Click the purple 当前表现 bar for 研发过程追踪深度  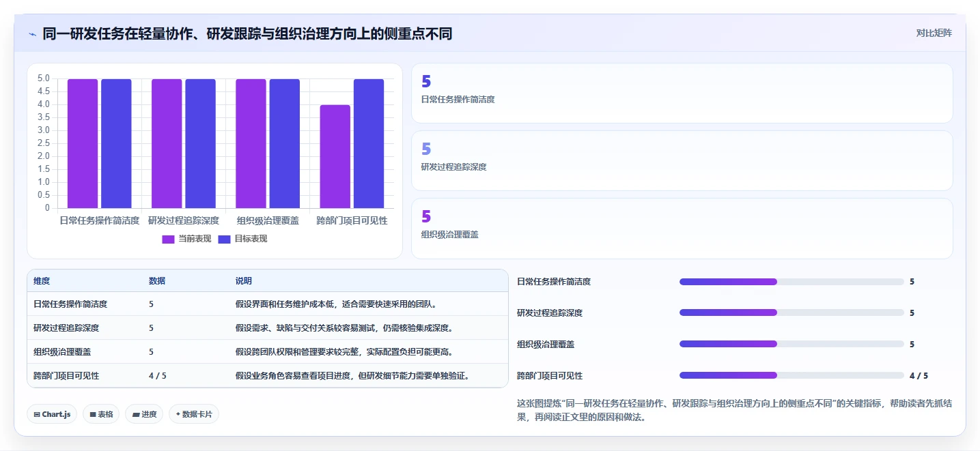click(x=167, y=143)
